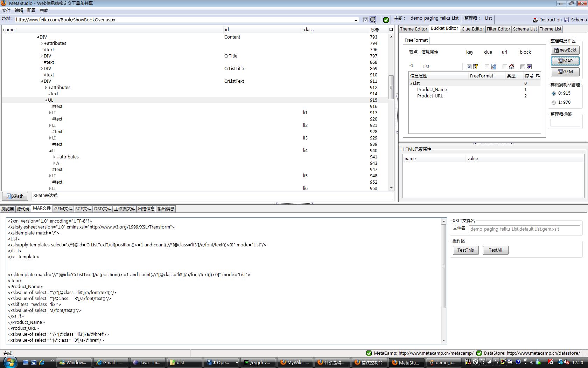Screen dimensions: 588x368
Task: Open the 文件 menu
Action: pos(6,11)
